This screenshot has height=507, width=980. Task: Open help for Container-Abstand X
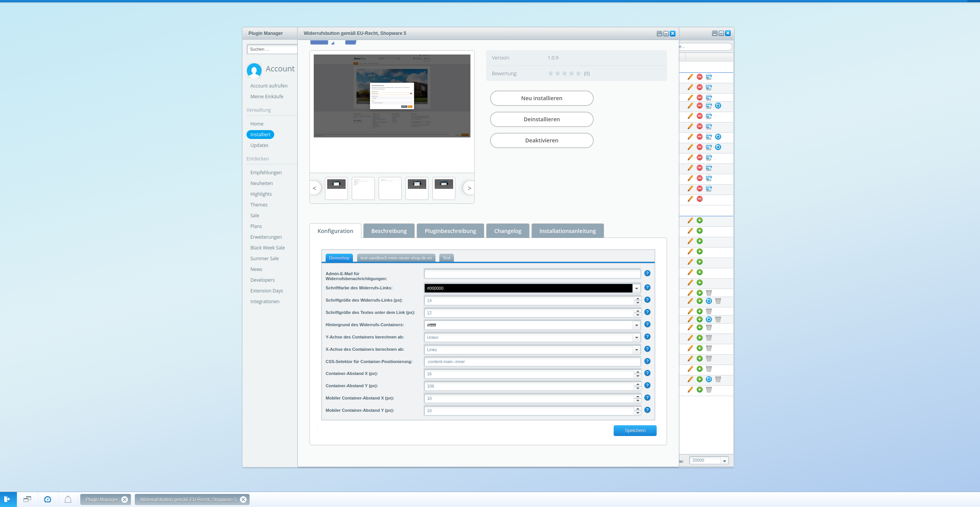647,373
